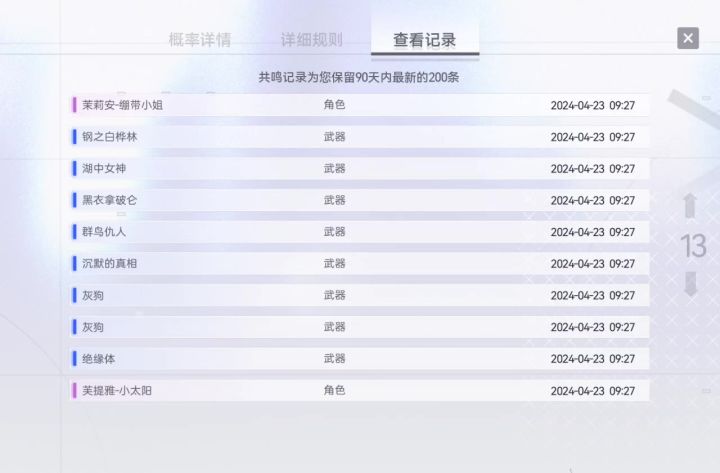Viewport: 720px width, 473px height.
Task: Click the 黑衣拿破仑 record name
Action: tap(110, 200)
